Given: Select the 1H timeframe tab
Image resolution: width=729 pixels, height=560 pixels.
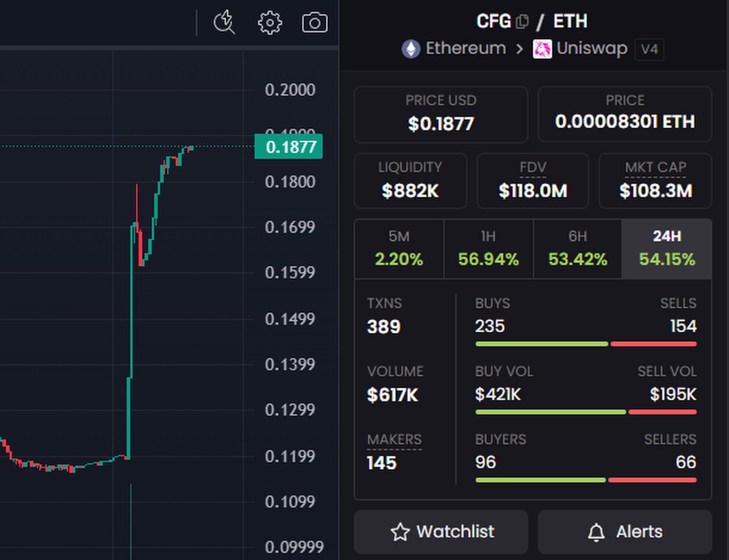Looking at the screenshot, I should pyautogui.click(x=488, y=249).
